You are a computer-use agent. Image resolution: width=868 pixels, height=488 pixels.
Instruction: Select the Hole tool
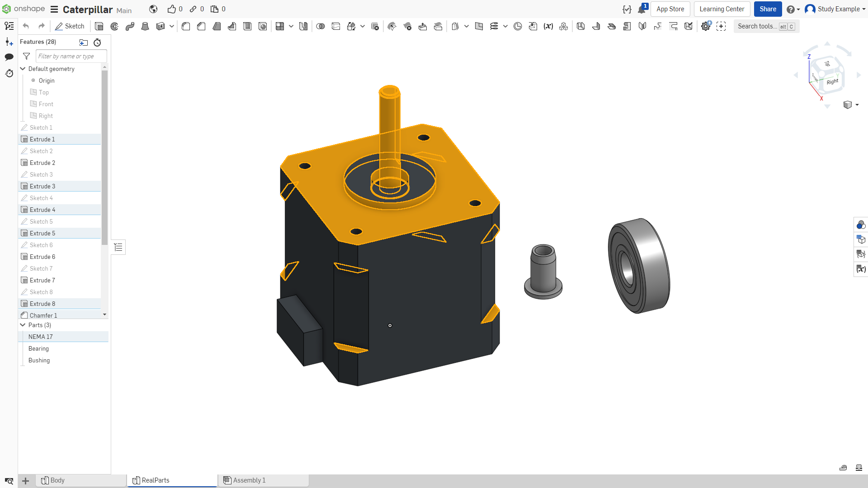(x=263, y=26)
